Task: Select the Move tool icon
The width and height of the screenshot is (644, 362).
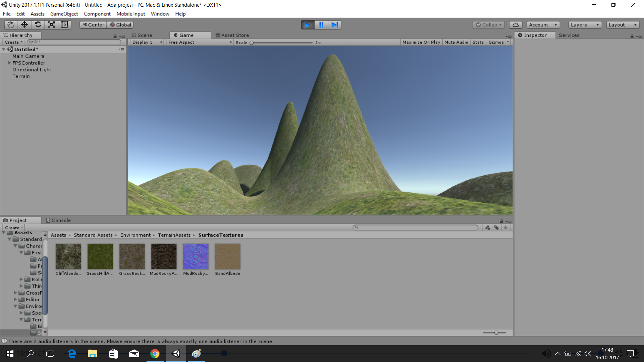Action: (24, 25)
